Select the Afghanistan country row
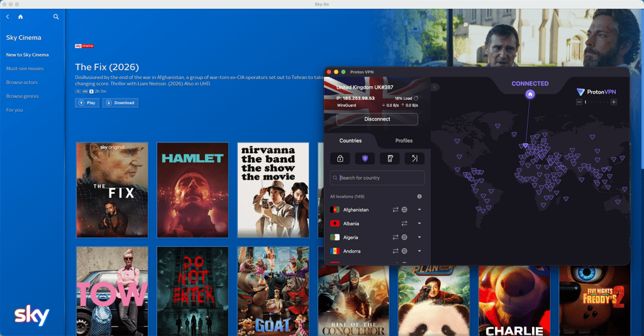The height and width of the screenshot is (336, 644). pos(377,210)
